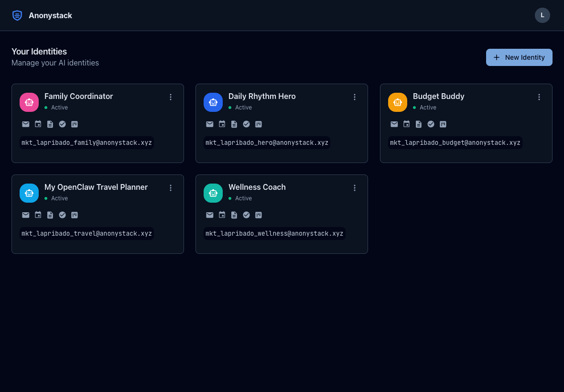Click the Wellness Coach bot avatar
The width and height of the screenshot is (564, 392).
[x=213, y=193]
